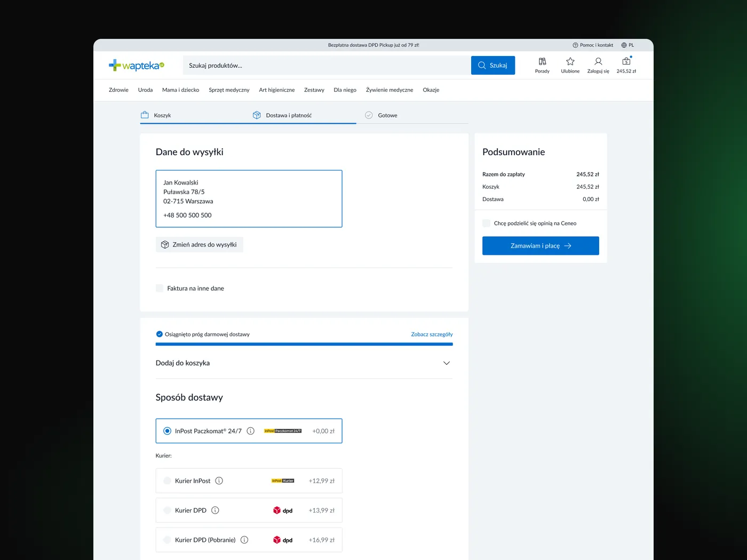The width and height of the screenshot is (747, 560).
Task: Click the Pomoc i kontakt help icon
Action: [575, 45]
